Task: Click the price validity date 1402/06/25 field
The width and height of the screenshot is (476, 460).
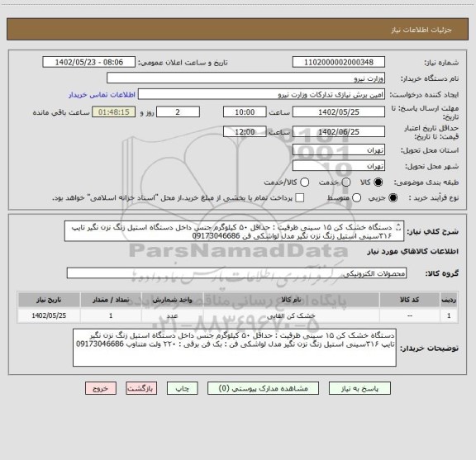Action: pyautogui.click(x=339, y=131)
